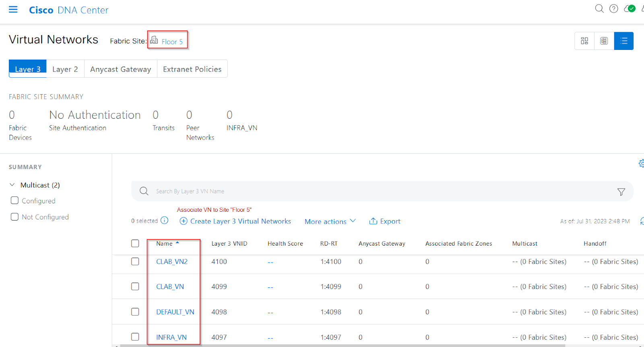
Task: Click the search magnifier icon in header
Action: (x=599, y=8)
